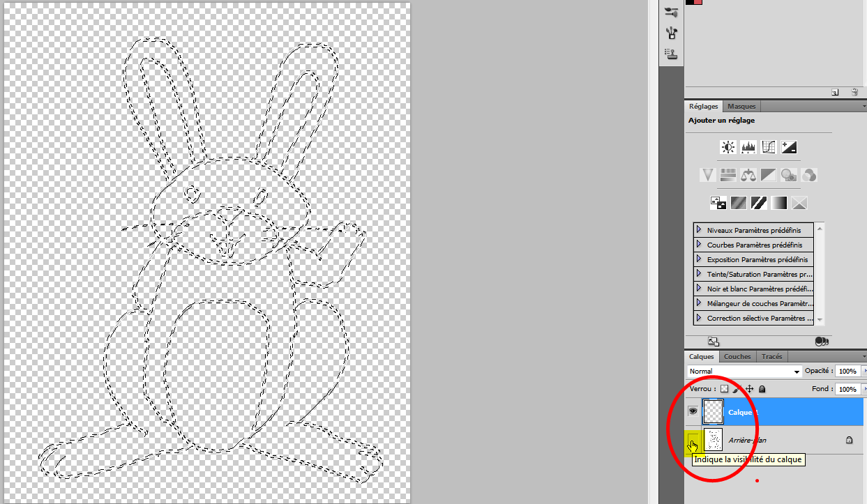
Task: Click the Opacité 100% input field
Action: click(x=847, y=372)
